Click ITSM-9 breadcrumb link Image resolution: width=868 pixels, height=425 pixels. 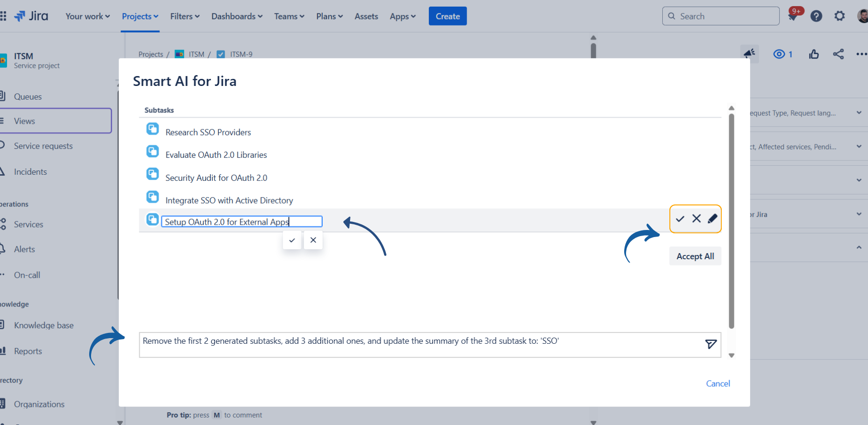tap(241, 54)
